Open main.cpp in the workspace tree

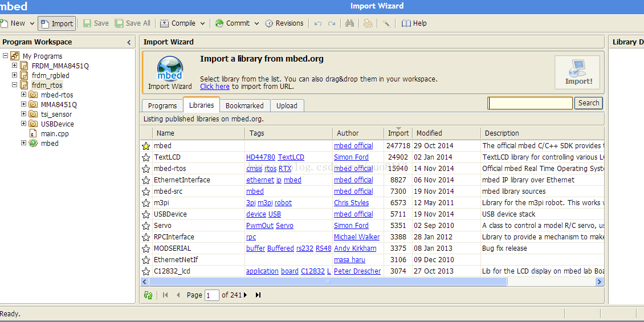pyautogui.click(x=55, y=133)
